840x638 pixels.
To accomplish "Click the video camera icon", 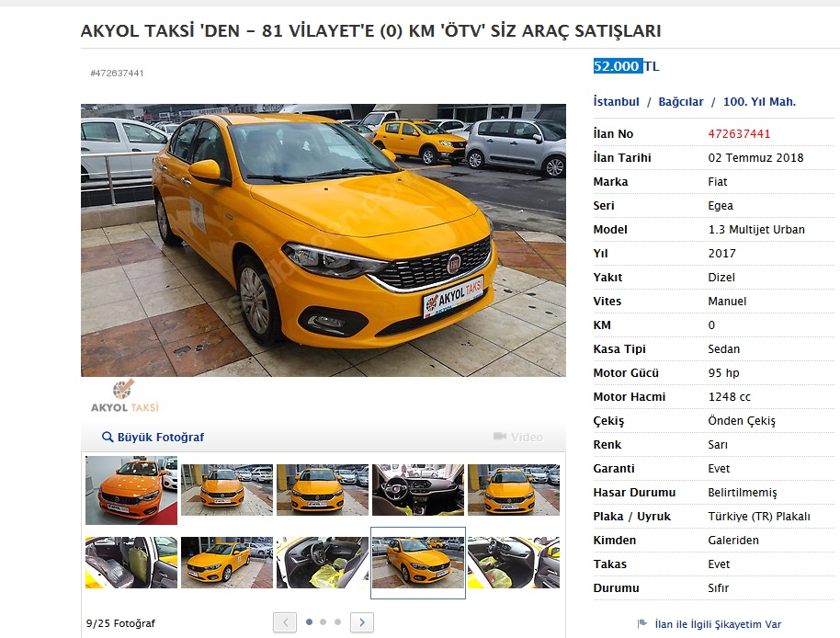I will [500, 437].
